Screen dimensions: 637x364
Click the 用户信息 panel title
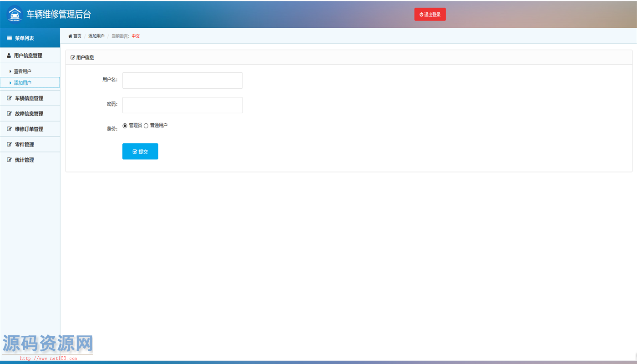click(85, 58)
